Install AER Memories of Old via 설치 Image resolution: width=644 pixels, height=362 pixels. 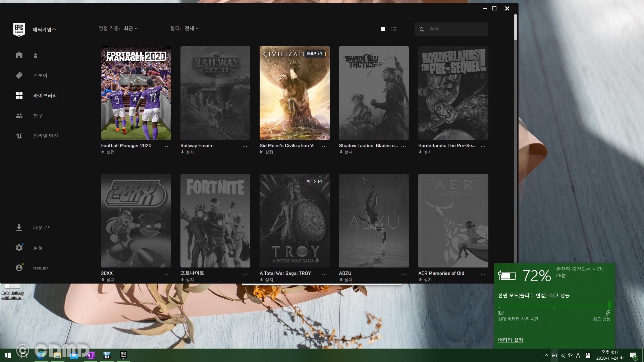(425, 280)
